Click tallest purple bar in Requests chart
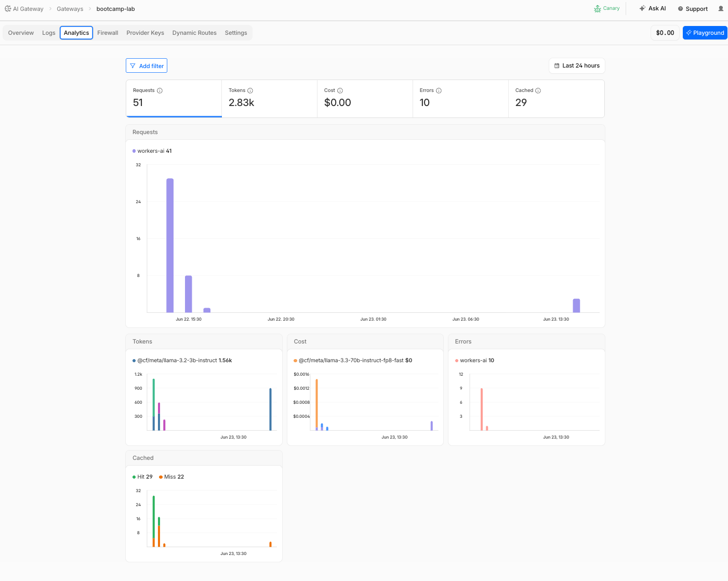The image size is (728, 581). 170,245
